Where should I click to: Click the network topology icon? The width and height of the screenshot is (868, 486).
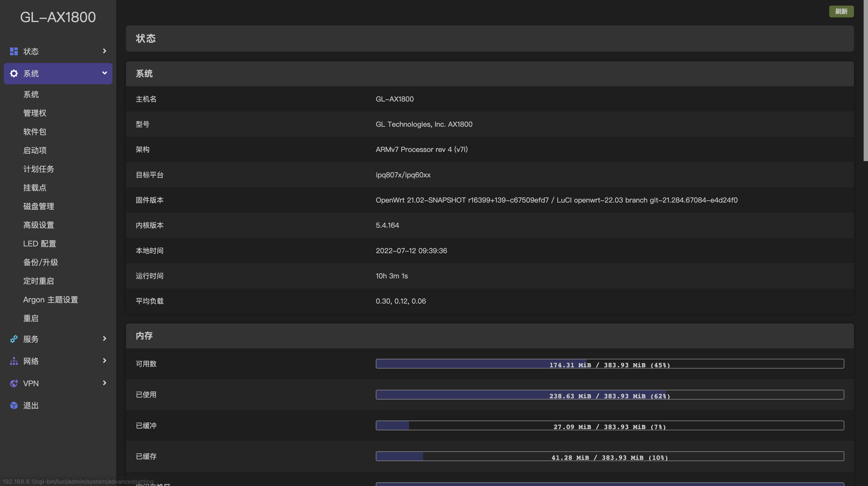point(14,361)
